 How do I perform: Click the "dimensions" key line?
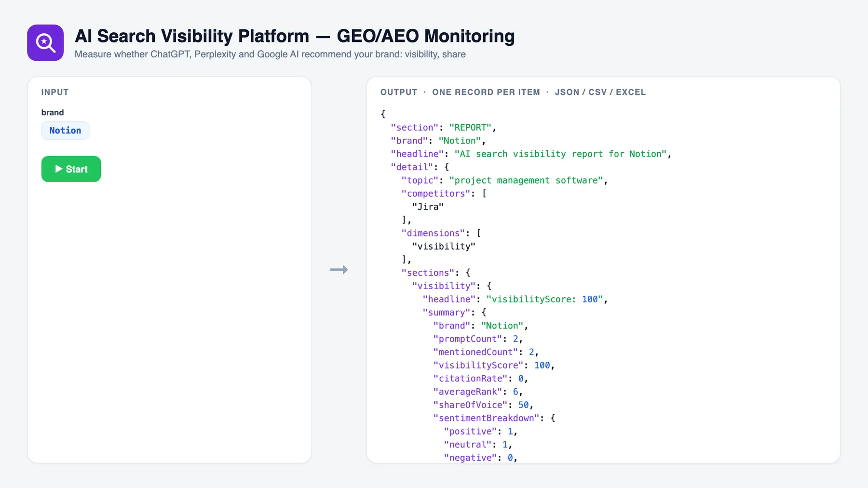pyautogui.click(x=441, y=233)
